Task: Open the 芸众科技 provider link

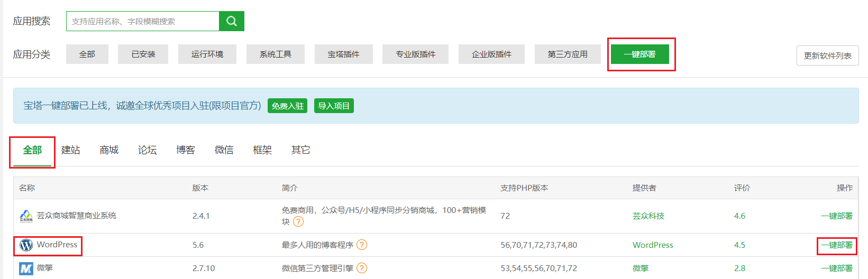Action: pos(648,216)
